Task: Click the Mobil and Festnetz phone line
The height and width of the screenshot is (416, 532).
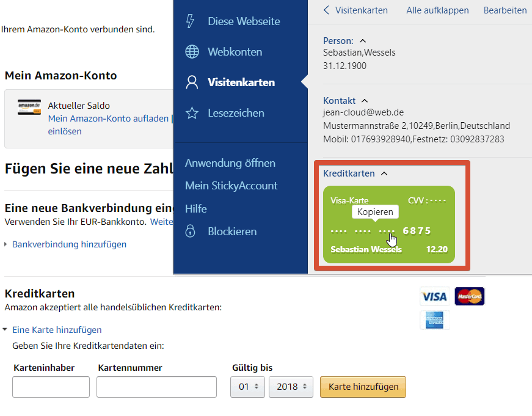Action: pyautogui.click(x=414, y=139)
